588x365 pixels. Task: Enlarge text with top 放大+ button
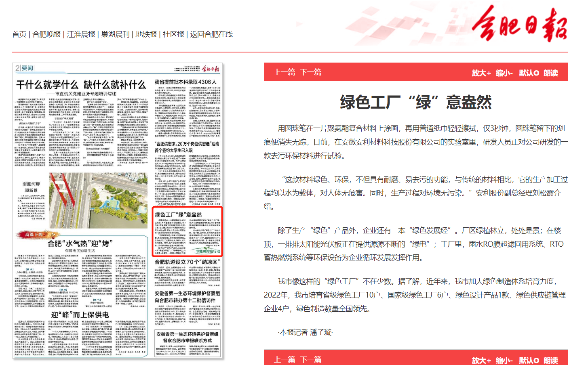[x=481, y=73]
